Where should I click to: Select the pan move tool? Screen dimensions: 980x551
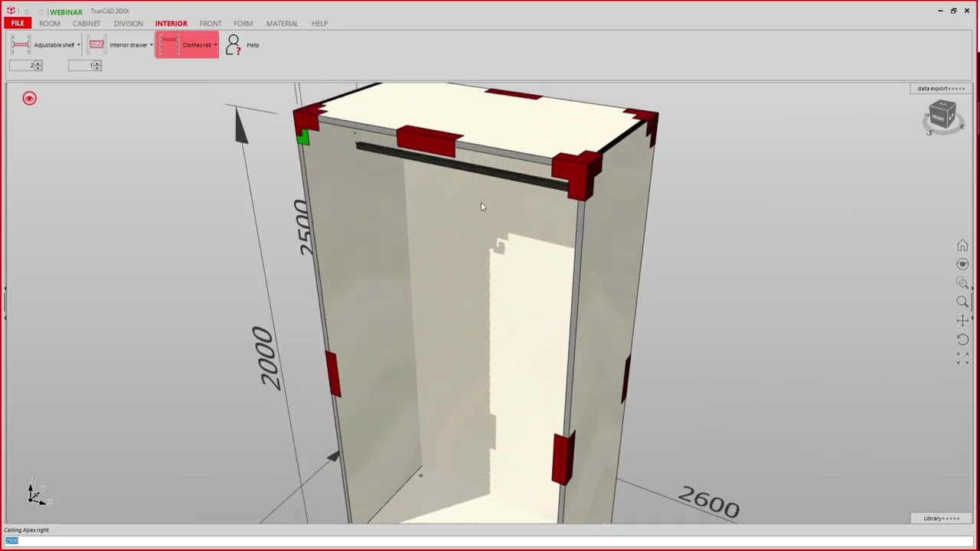tap(962, 321)
